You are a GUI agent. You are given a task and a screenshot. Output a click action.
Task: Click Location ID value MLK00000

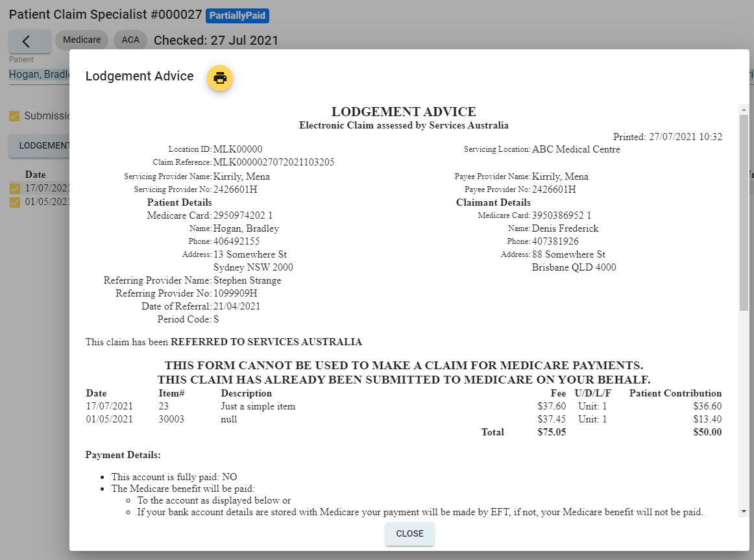(238, 149)
